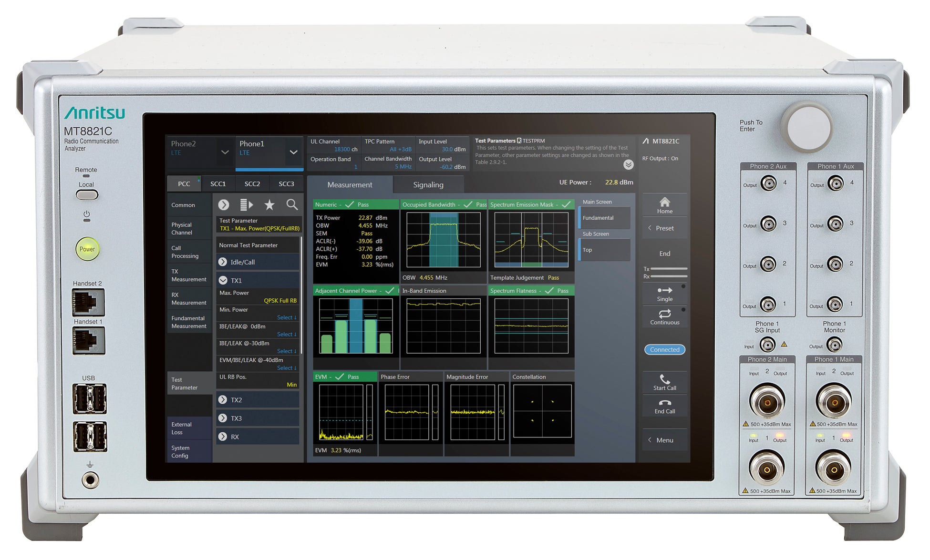Switch to the Signaling tab
930x560 pixels.
[x=428, y=185]
